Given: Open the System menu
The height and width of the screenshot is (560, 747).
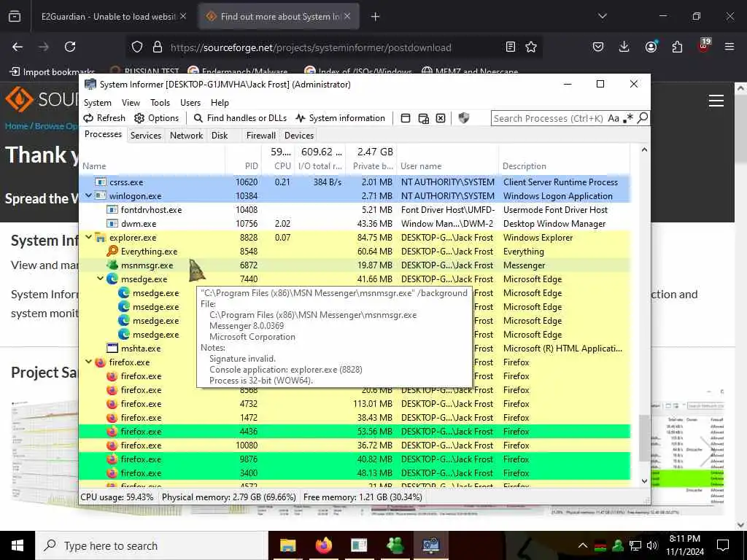Looking at the screenshot, I should coord(98,103).
